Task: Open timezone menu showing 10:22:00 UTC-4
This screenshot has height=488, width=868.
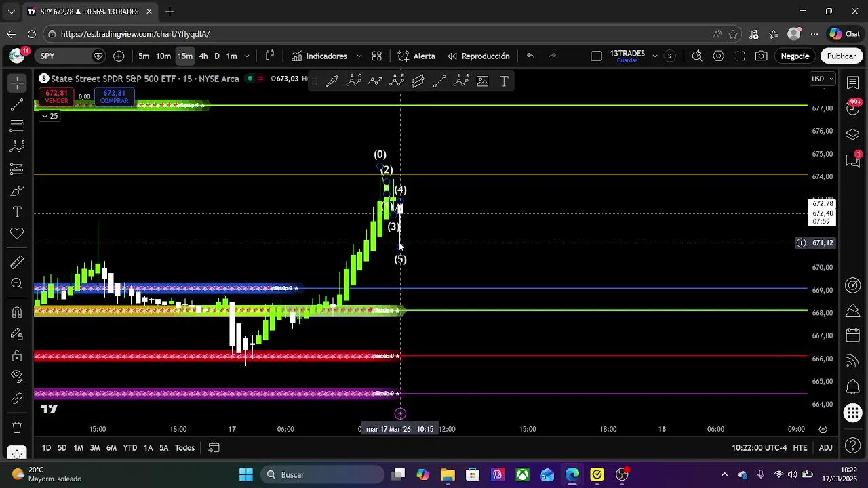Action: click(759, 447)
